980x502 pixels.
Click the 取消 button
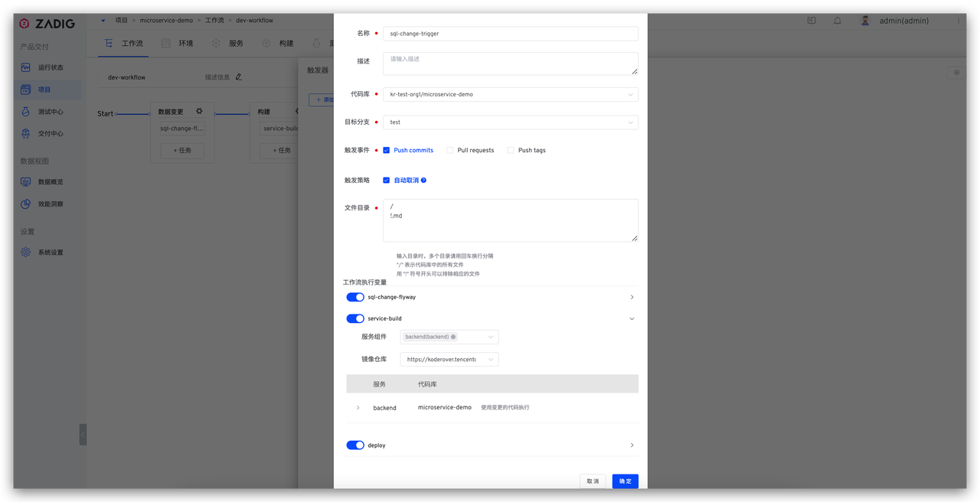[593, 481]
